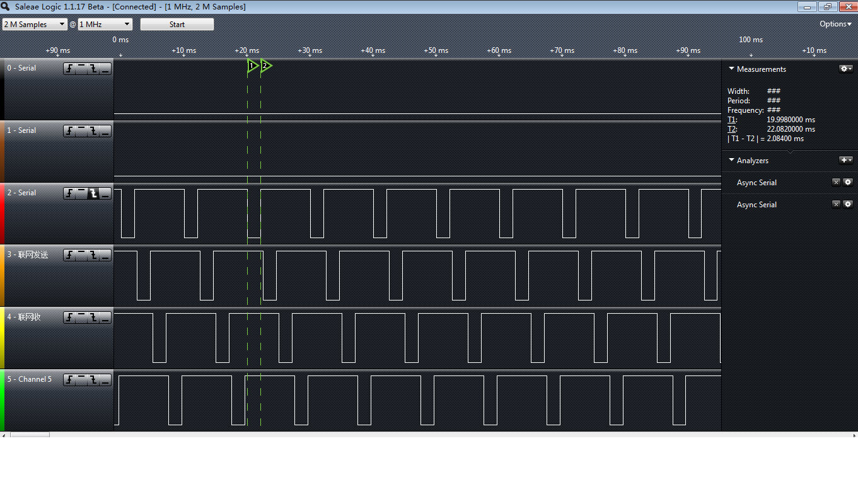Open settings gear of first Async Serial analyzer
Screen dimensions: 858x504
[x=848, y=182]
